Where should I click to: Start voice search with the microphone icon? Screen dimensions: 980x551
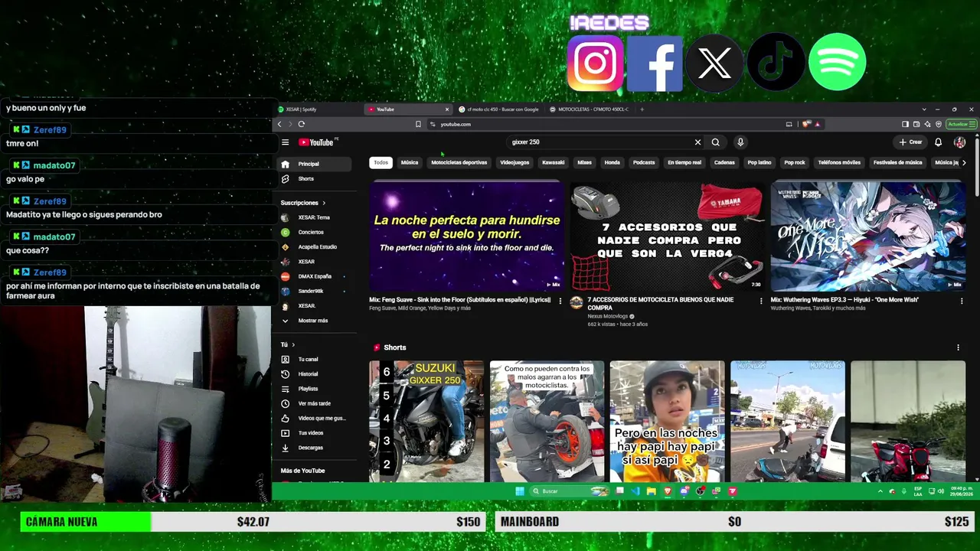(740, 142)
